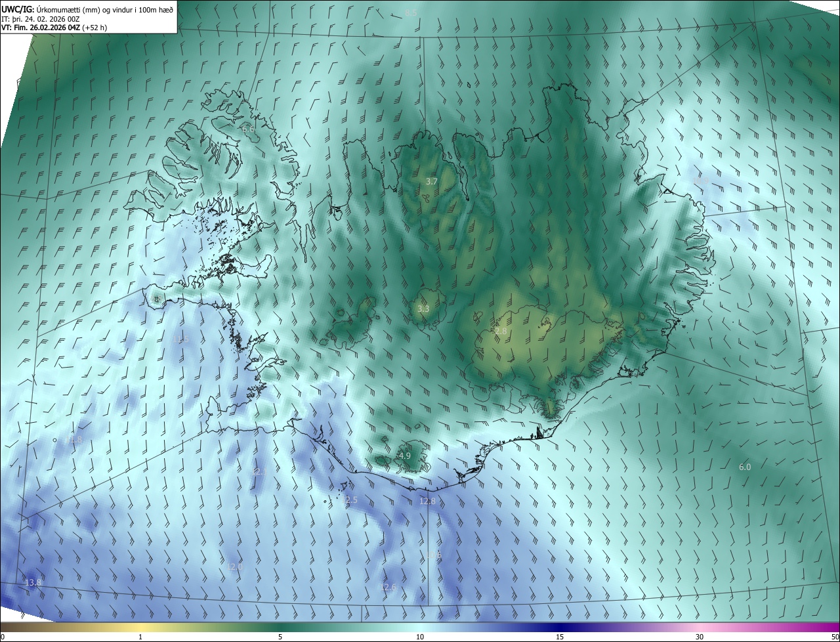The width and height of the screenshot is (840, 642).
Task: Click the 11.5 value west of Iceland
Action: (x=181, y=339)
